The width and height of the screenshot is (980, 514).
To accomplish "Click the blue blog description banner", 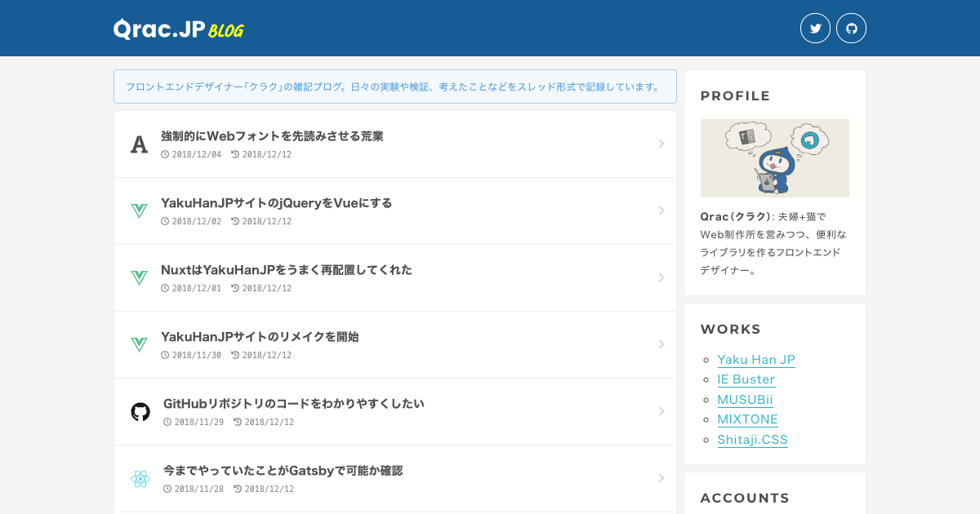I will coord(394,85).
